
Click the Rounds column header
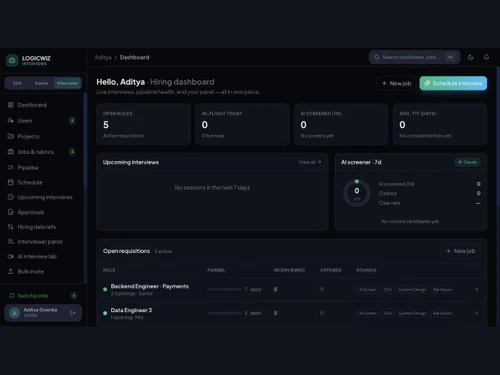pyautogui.click(x=366, y=270)
